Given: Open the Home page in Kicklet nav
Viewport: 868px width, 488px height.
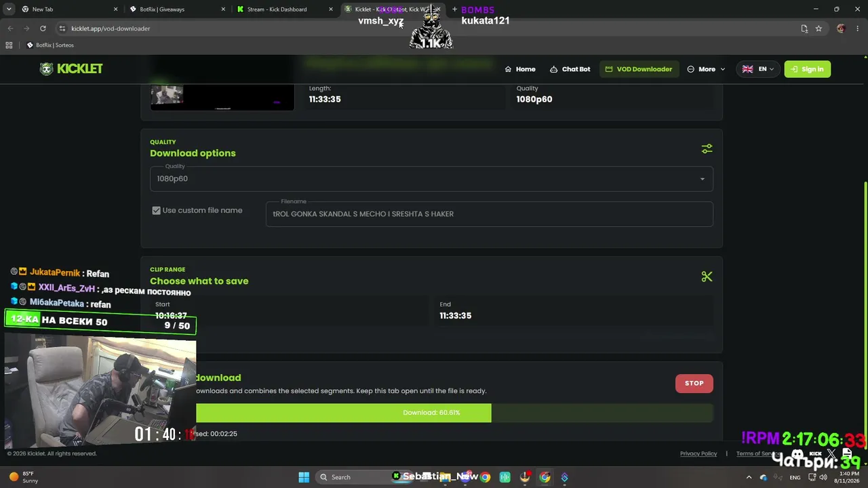Looking at the screenshot, I should click(520, 69).
